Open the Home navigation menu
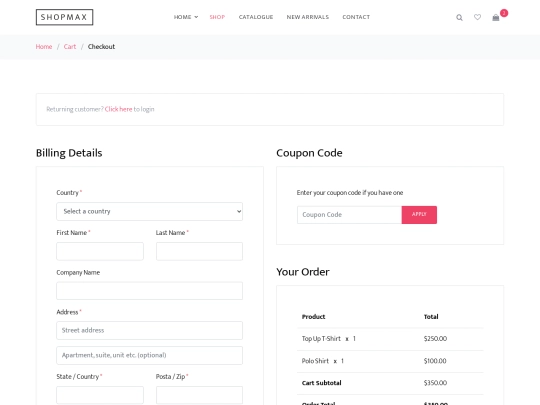Image resolution: width=540 pixels, height=405 pixels. 182,17
